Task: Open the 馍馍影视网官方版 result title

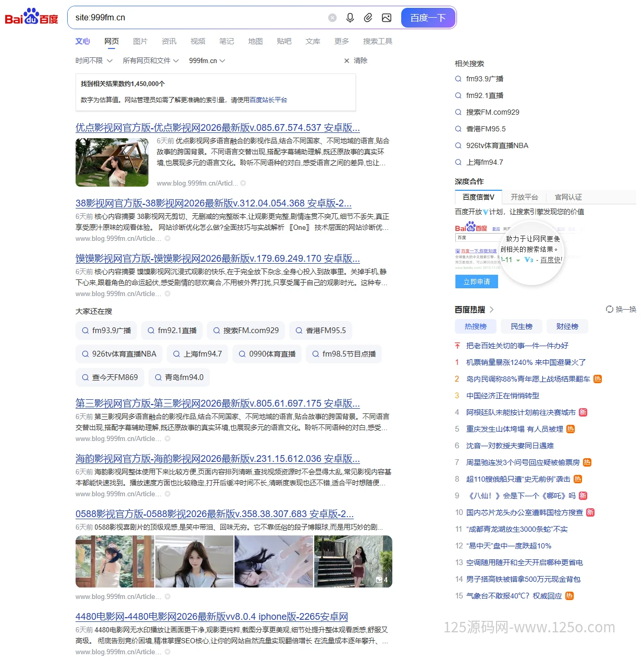Action: [218, 259]
